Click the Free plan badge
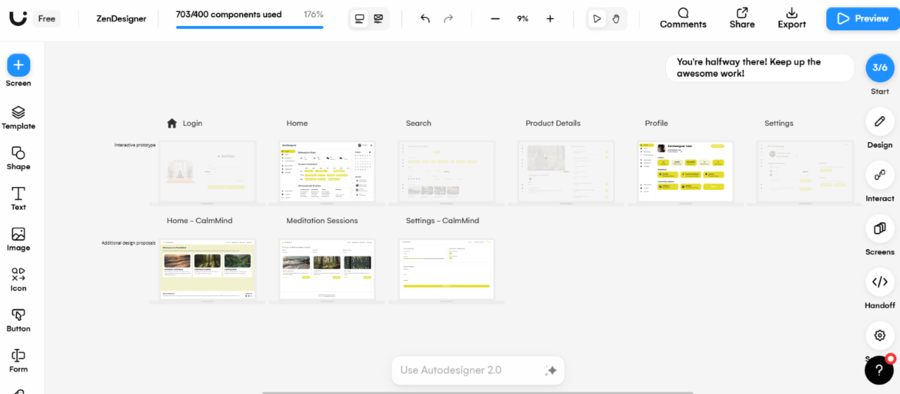 point(46,18)
